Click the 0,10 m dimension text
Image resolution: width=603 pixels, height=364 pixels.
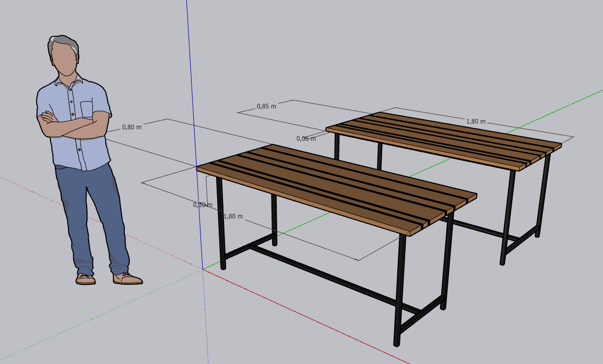click(203, 205)
